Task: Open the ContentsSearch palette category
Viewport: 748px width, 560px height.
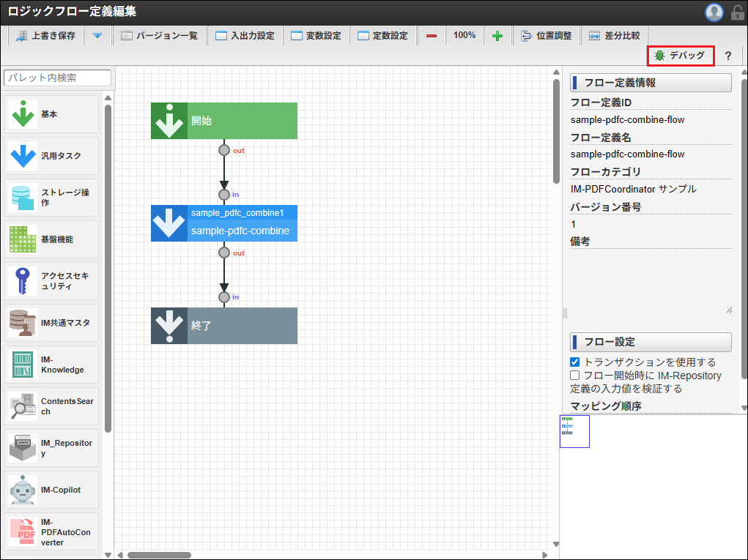Action: [51, 406]
